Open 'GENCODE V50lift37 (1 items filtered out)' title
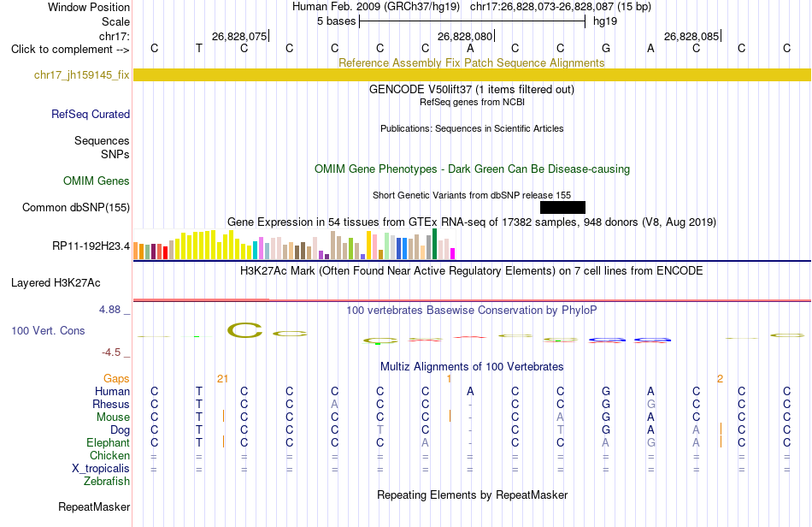 [471, 89]
